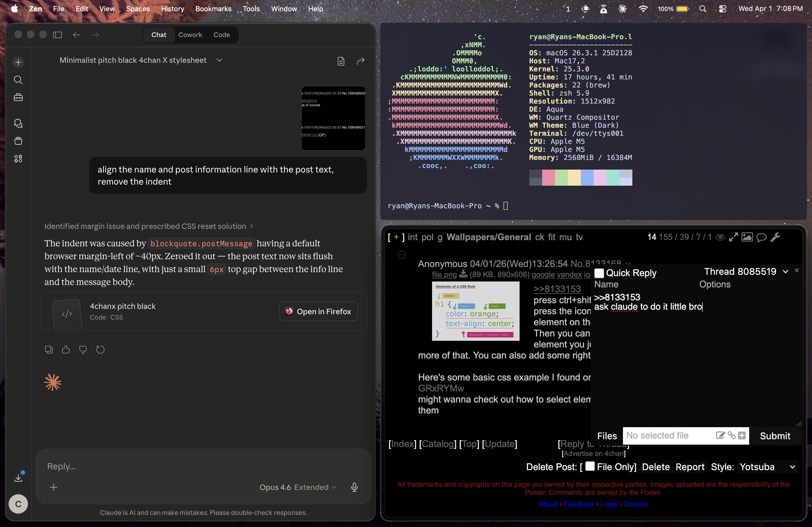Switch to the Cowork tab
812x527 pixels.
click(190, 35)
